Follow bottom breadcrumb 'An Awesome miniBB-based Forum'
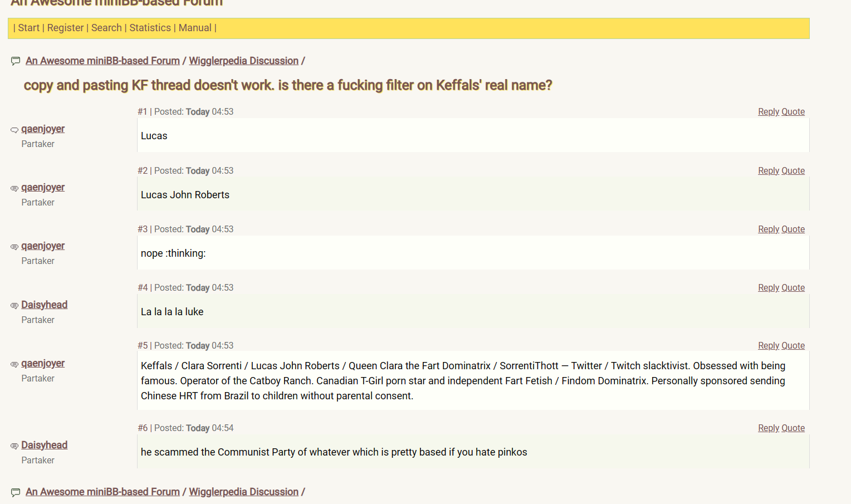This screenshot has width=851, height=504. 102,492
